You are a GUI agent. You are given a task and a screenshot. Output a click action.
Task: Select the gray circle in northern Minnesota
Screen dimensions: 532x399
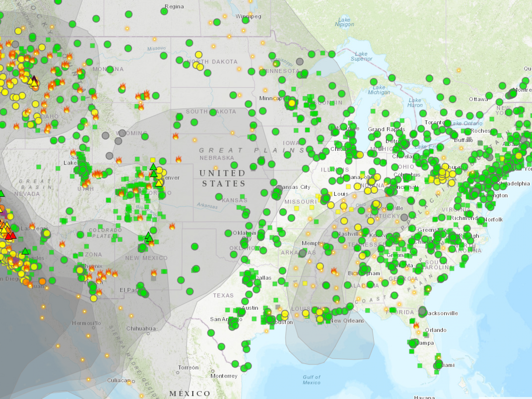click(300, 62)
